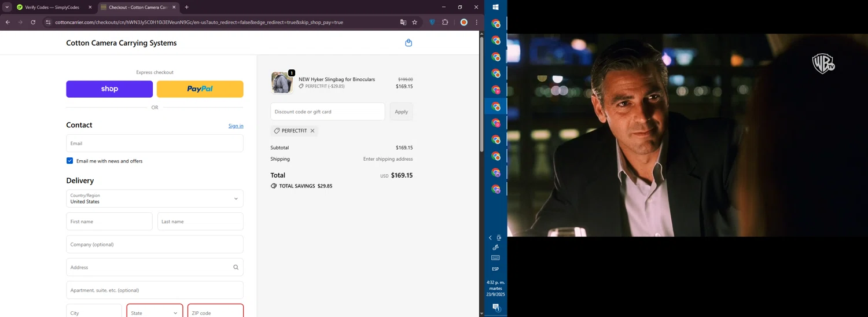Open tab search dropdown arrow
The height and width of the screenshot is (317, 868).
pyautogui.click(x=7, y=8)
